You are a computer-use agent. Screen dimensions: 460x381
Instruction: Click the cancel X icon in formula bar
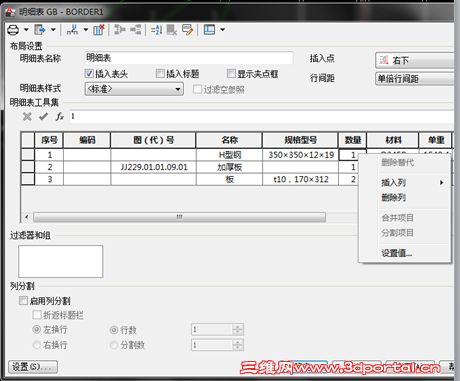[27, 117]
